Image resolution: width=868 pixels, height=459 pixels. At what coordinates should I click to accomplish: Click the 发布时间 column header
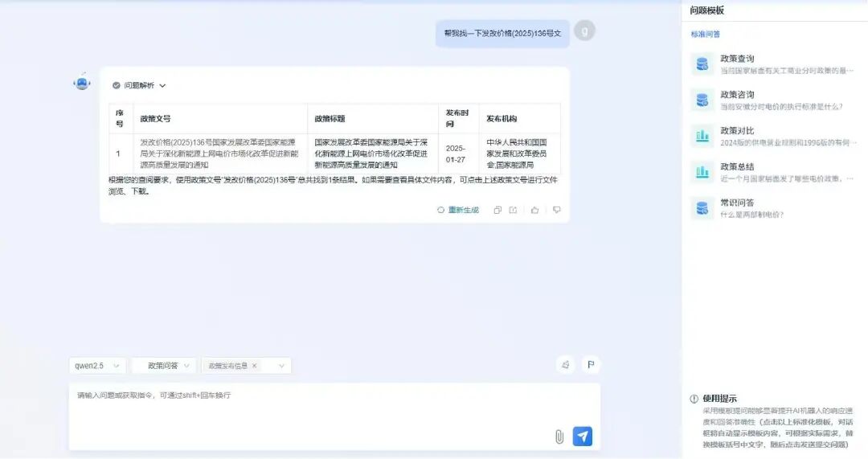[457, 118]
